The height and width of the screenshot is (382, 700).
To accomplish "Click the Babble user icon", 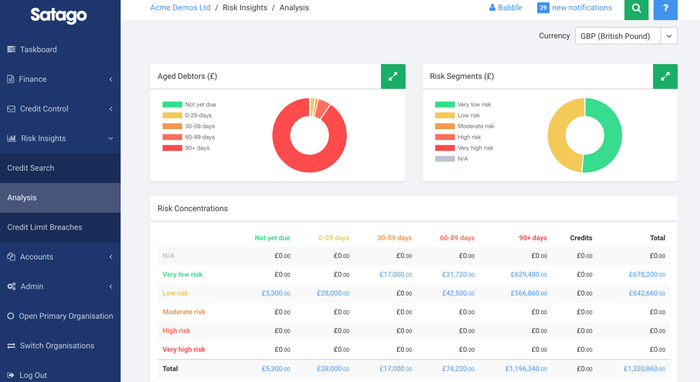I will (492, 8).
